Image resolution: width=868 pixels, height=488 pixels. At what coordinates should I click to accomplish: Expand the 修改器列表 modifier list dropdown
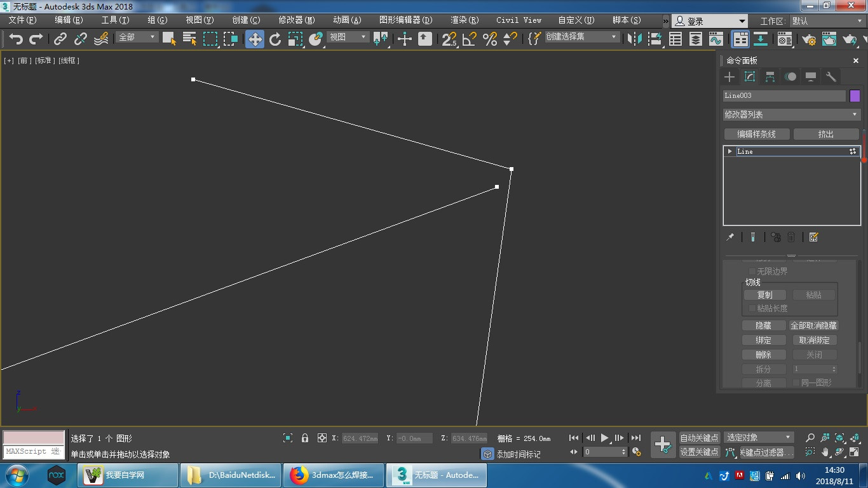pyautogui.click(x=792, y=114)
